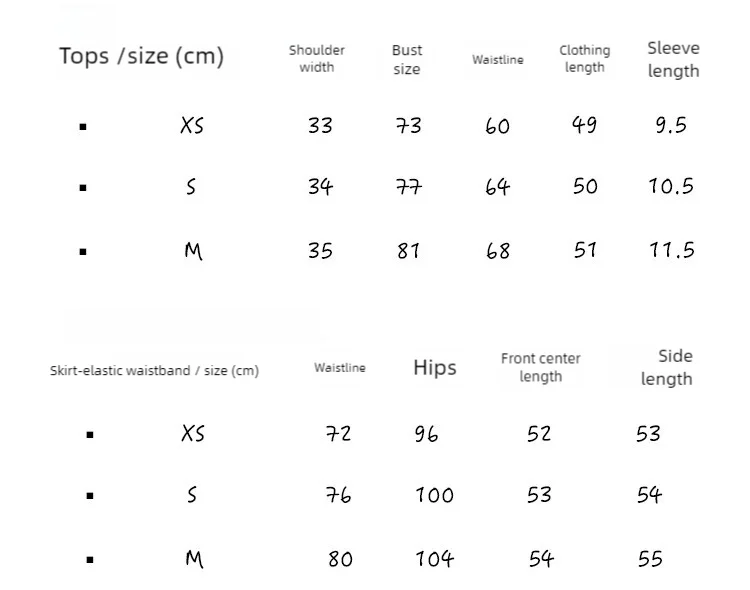Screen dimensions: 750x590
Task: Select the Tops /size (cm) heading
Action: click(141, 56)
